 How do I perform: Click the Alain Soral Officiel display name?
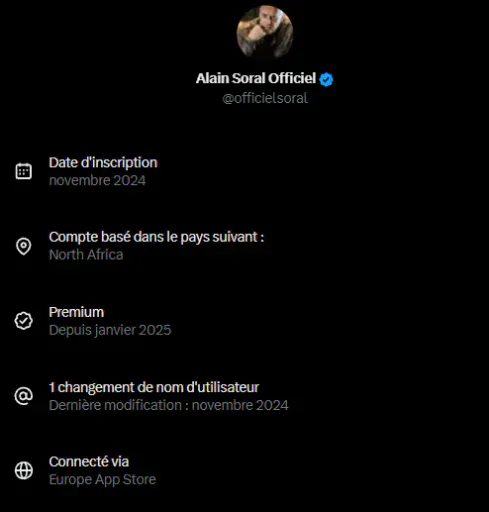pos(256,78)
